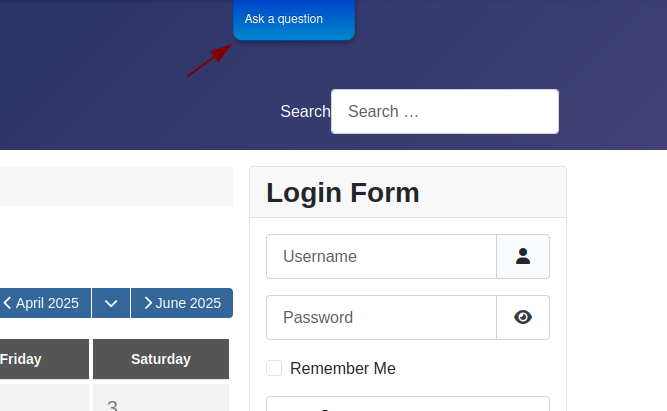Click the Username text field
The image size is (667, 411).
[381, 257]
